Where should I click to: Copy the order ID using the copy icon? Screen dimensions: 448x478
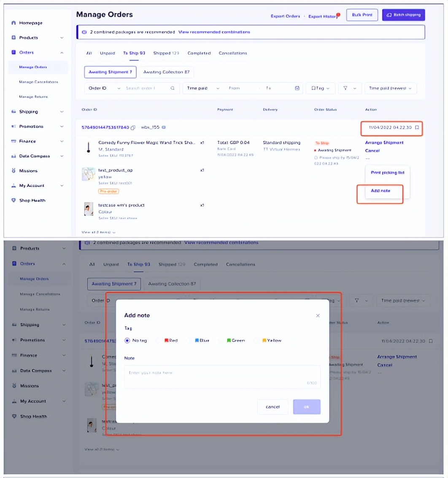pos(132,127)
